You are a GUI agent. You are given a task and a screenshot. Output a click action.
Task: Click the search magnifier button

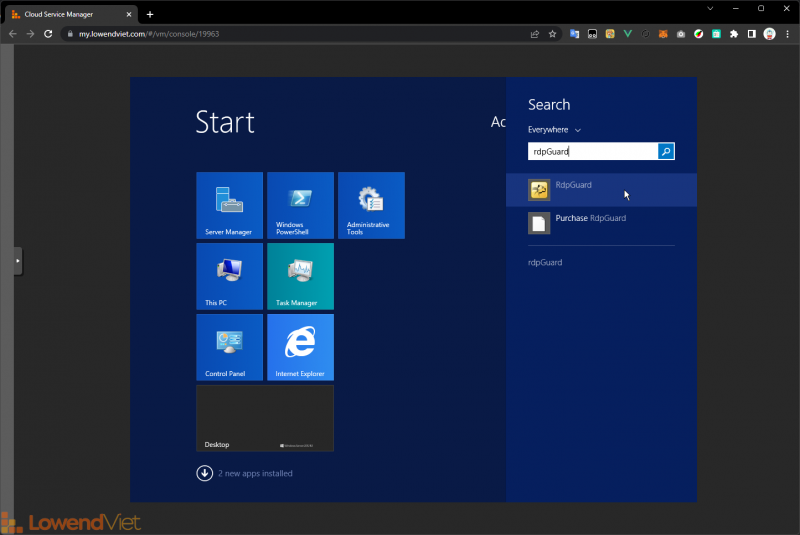(x=666, y=151)
